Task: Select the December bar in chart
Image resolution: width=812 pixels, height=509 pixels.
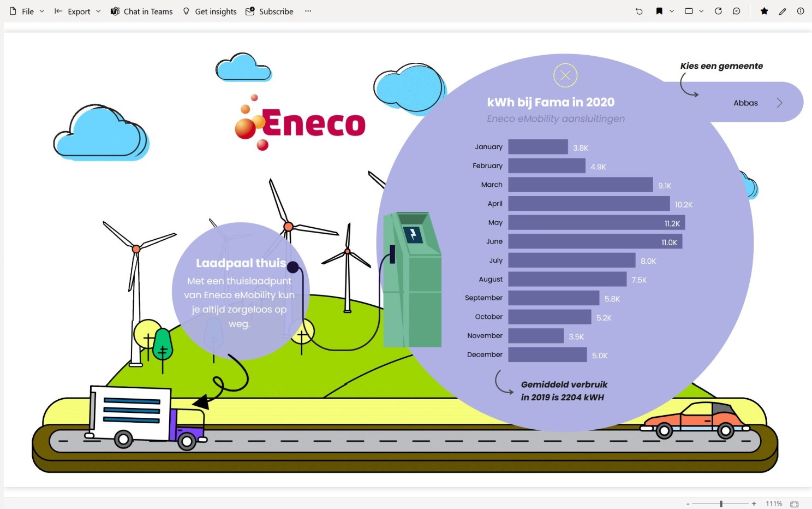Action: (x=548, y=354)
